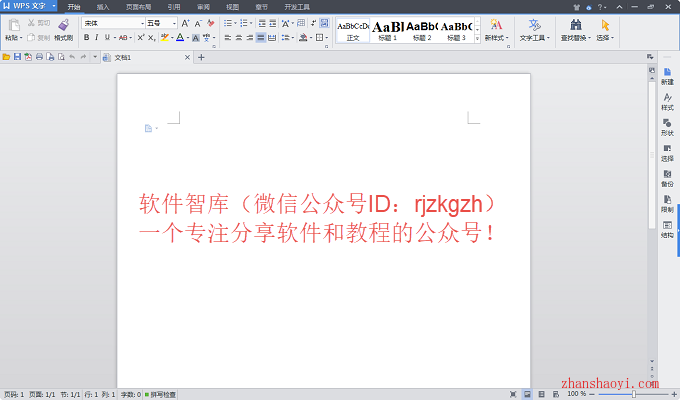The image size is (680, 400).
Task: Open the 插入 (Insert) tab
Action: click(103, 7)
